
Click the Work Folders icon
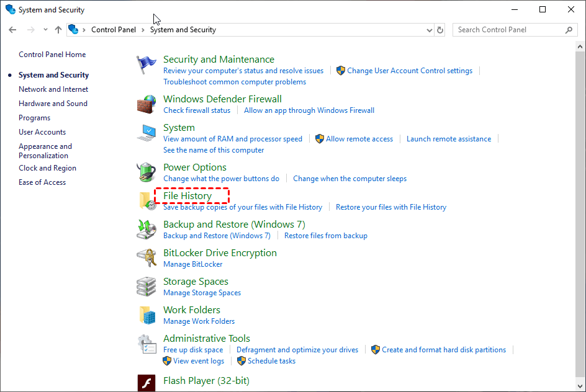[x=147, y=315]
